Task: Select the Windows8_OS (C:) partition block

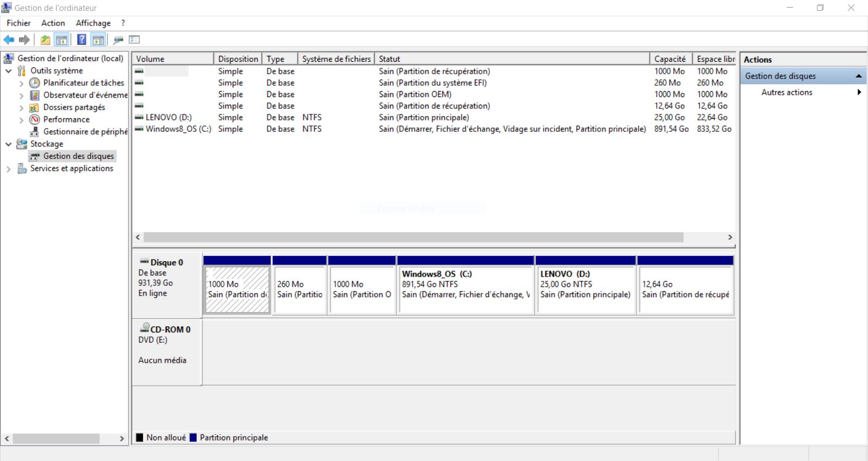Action: point(465,289)
